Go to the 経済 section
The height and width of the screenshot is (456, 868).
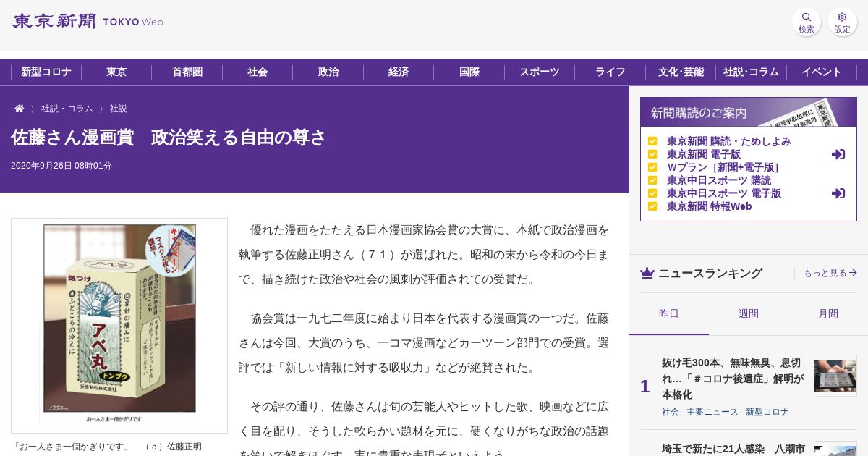pos(399,72)
